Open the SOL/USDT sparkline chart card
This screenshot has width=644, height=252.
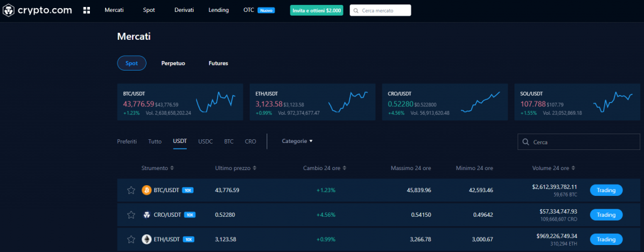click(577, 102)
